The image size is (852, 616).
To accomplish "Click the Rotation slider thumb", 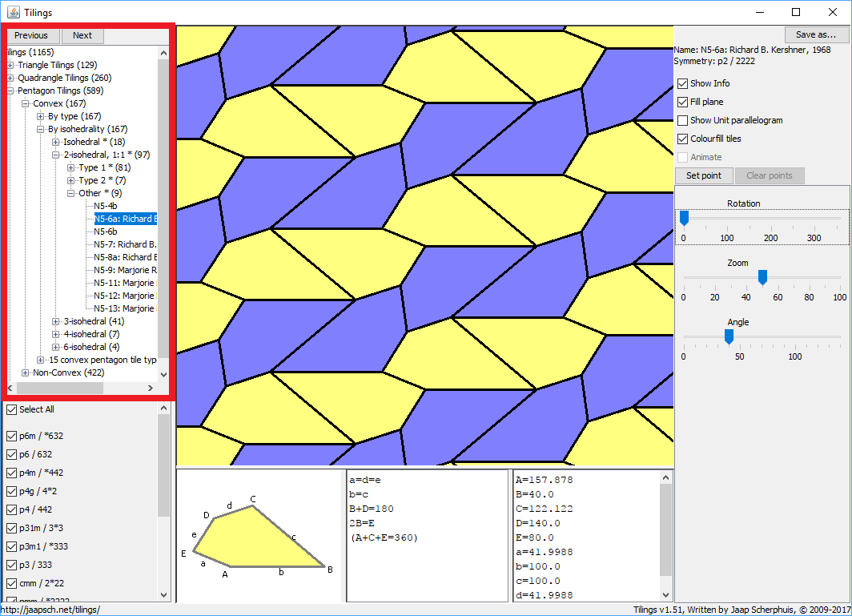I will pos(684,219).
